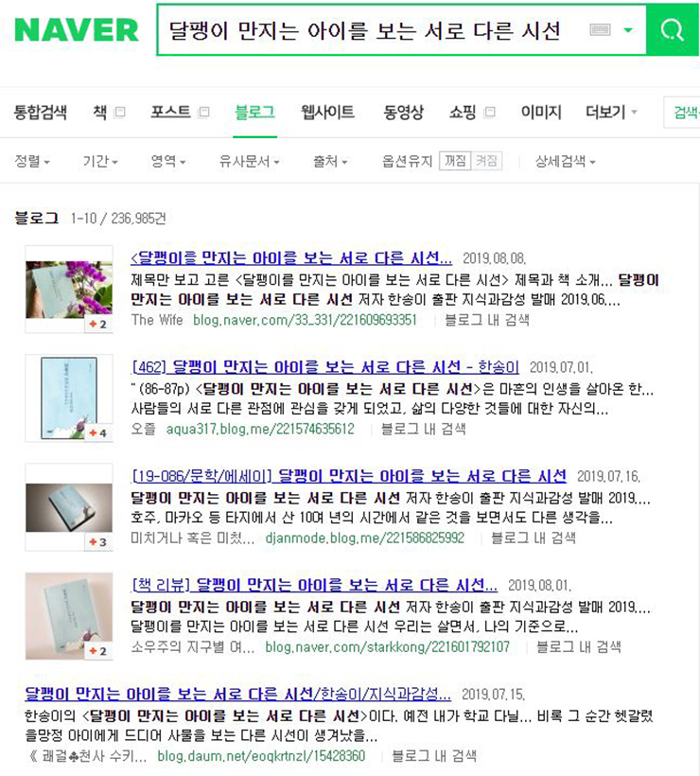Switch to the 이미지 tab
This screenshot has width=700, height=776.
click(541, 113)
